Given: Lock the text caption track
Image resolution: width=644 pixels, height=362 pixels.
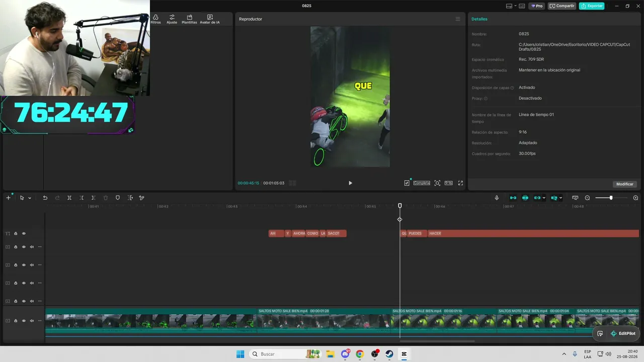Looking at the screenshot, I should pyautogui.click(x=16, y=233).
